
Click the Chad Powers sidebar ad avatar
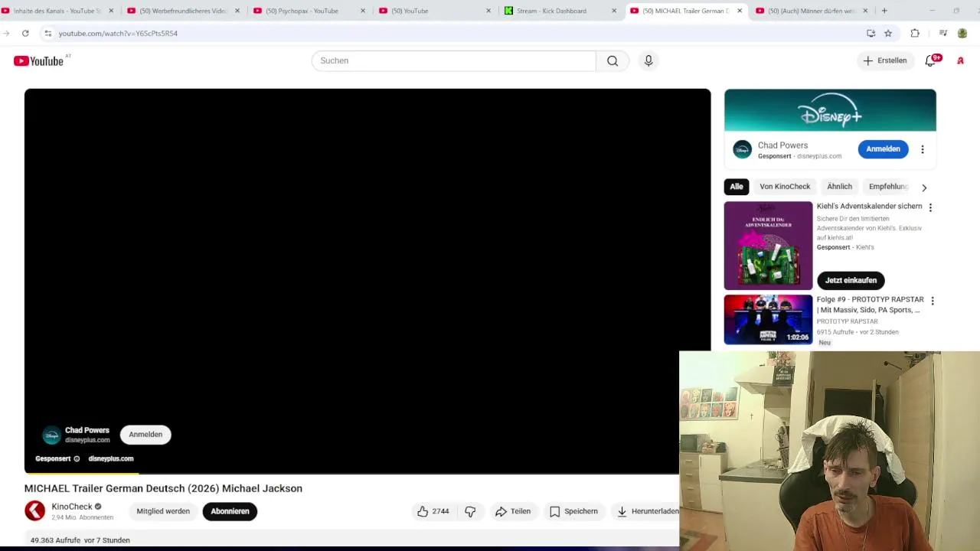(x=742, y=149)
